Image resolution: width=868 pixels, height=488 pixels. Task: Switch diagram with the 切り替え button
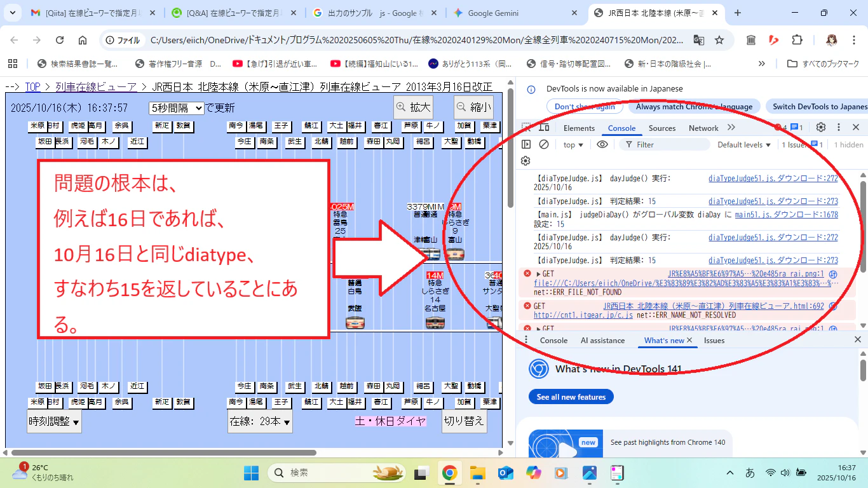[x=465, y=421]
